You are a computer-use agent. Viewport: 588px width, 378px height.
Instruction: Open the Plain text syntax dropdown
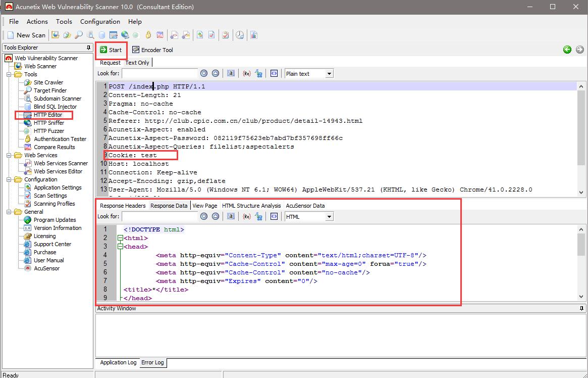tap(329, 74)
